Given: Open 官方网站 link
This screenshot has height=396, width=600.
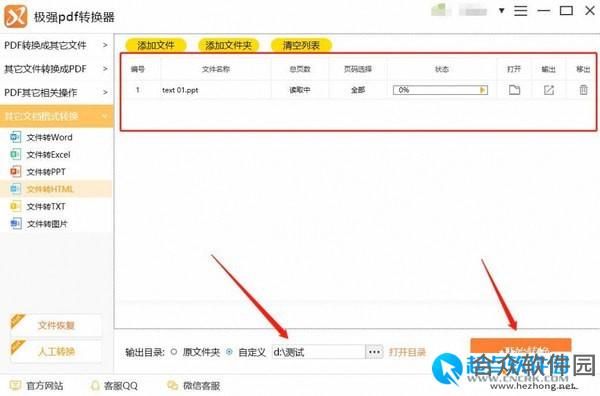Looking at the screenshot, I should click(45, 386).
